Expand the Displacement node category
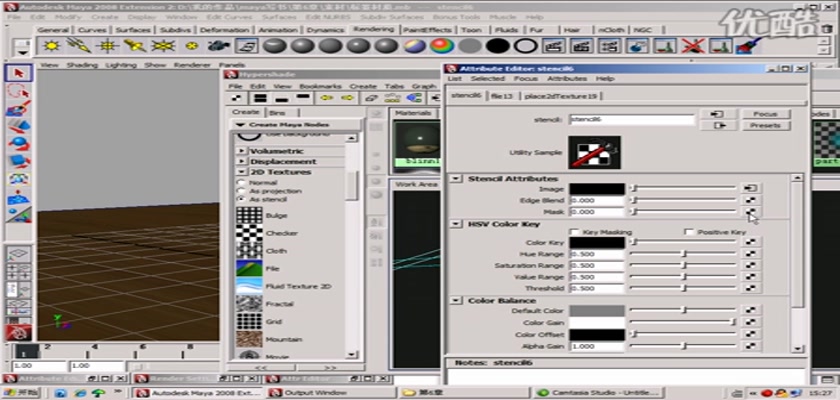840x400 pixels. pyautogui.click(x=242, y=161)
